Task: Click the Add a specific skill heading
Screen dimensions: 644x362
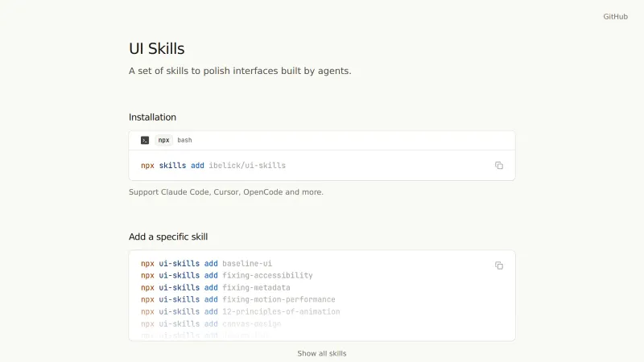Action: (168, 237)
